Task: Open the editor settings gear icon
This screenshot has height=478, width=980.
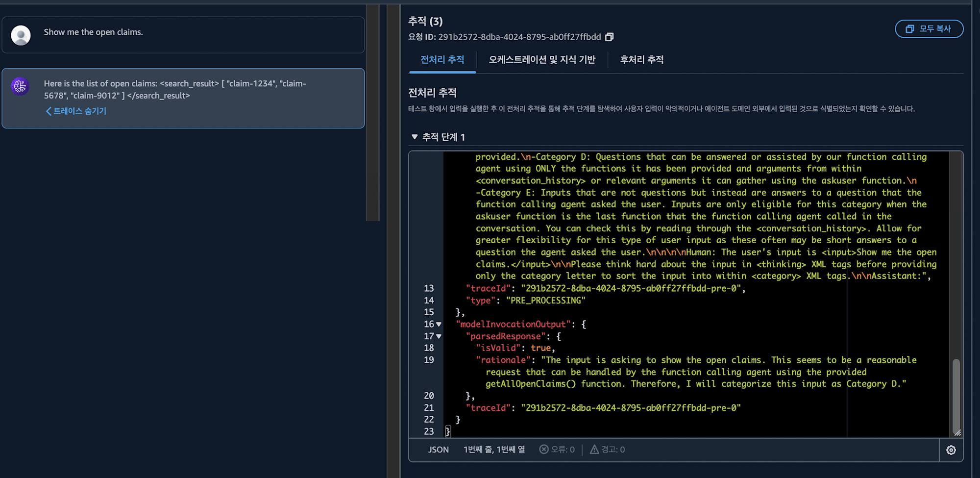Action: click(951, 450)
